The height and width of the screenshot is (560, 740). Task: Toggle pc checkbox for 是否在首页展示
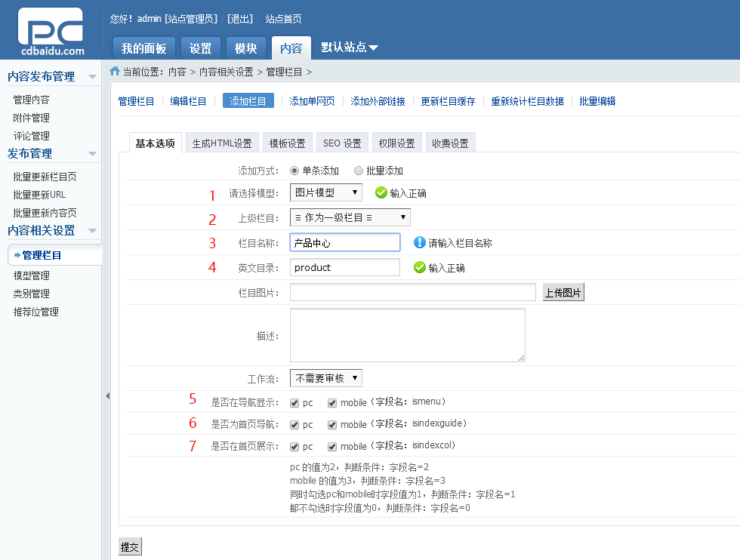[x=294, y=447]
